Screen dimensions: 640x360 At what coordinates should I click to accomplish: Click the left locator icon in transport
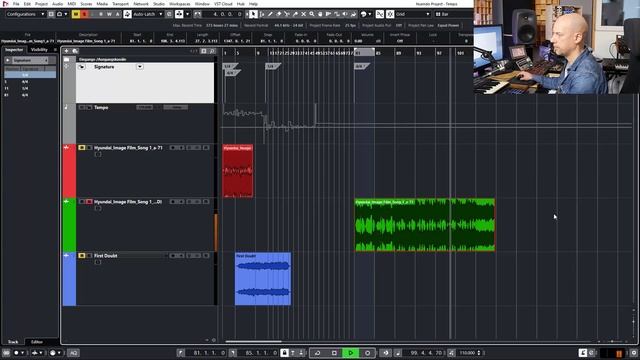(x=181, y=353)
